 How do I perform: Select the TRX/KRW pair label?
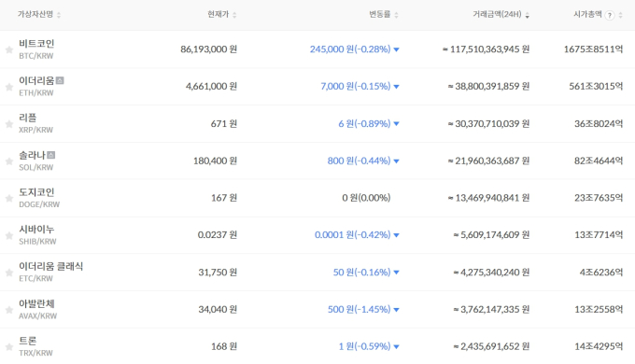[35, 353]
